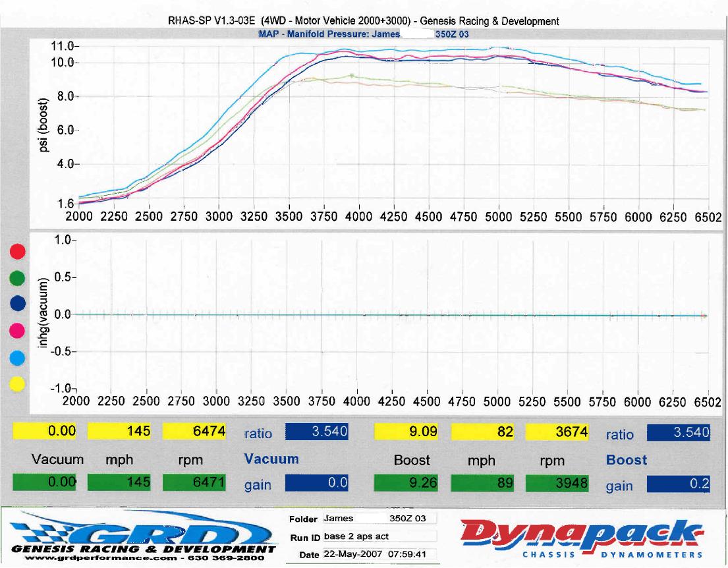Click the Folder field showing James
This screenshot has width=728, height=568.
379,519
